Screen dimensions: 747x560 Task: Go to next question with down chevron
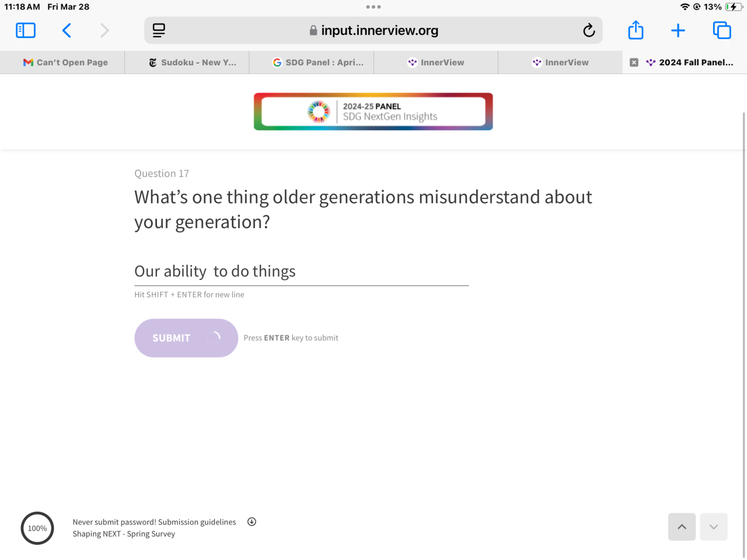714,527
